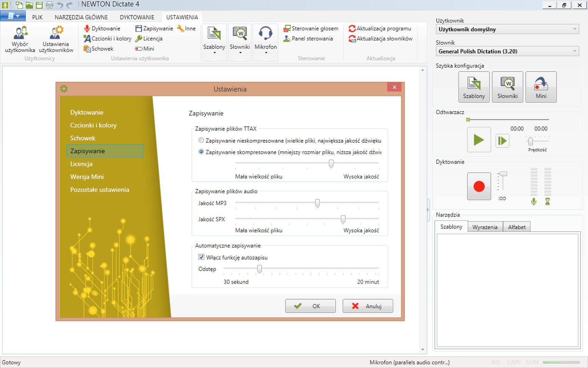Collapse side panel with splitter arrow

coord(428,210)
